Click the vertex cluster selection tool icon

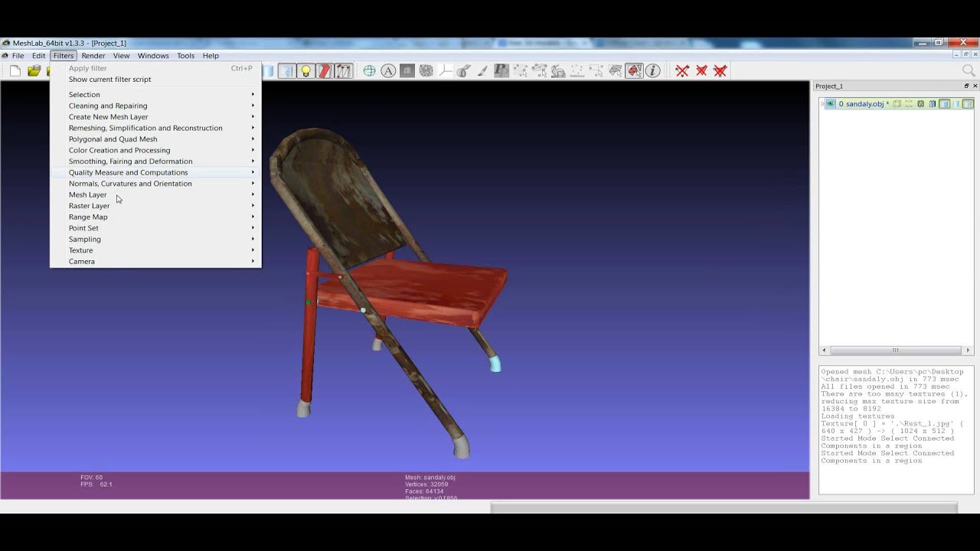(x=539, y=70)
